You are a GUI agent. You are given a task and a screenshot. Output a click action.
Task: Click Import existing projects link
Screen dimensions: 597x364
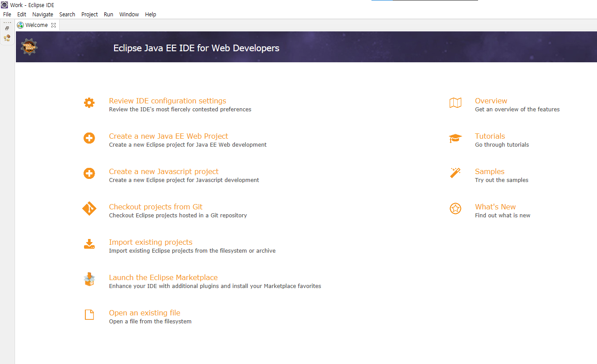(x=151, y=242)
